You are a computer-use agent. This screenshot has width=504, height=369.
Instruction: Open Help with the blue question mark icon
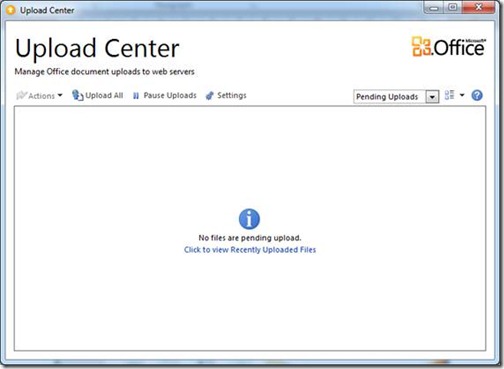point(477,95)
